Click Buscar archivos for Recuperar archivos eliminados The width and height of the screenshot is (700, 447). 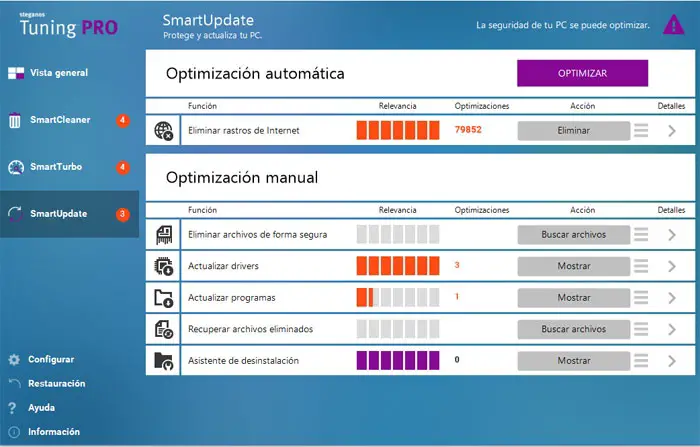pyautogui.click(x=574, y=329)
